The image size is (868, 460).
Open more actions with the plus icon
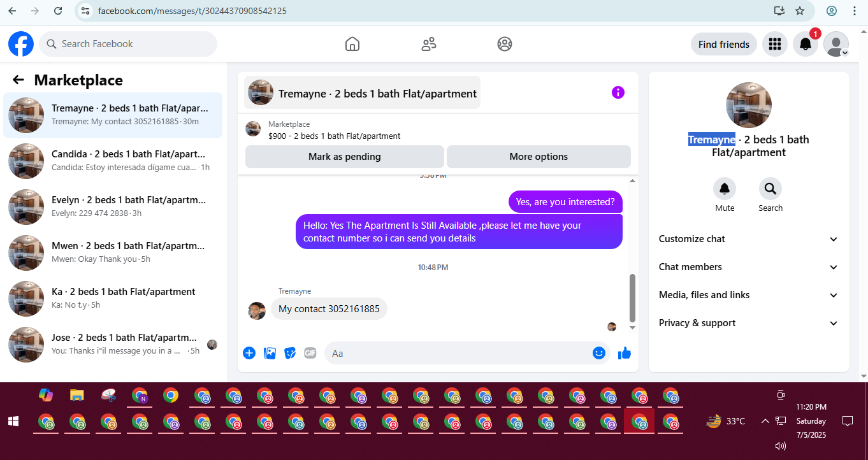pyautogui.click(x=249, y=353)
